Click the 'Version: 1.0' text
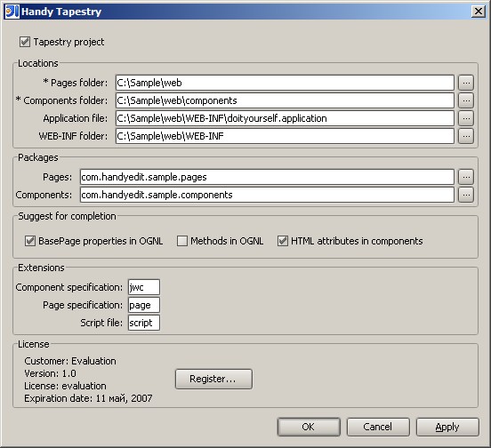The width and height of the screenshot is (491, 448). tap(50, 373)
